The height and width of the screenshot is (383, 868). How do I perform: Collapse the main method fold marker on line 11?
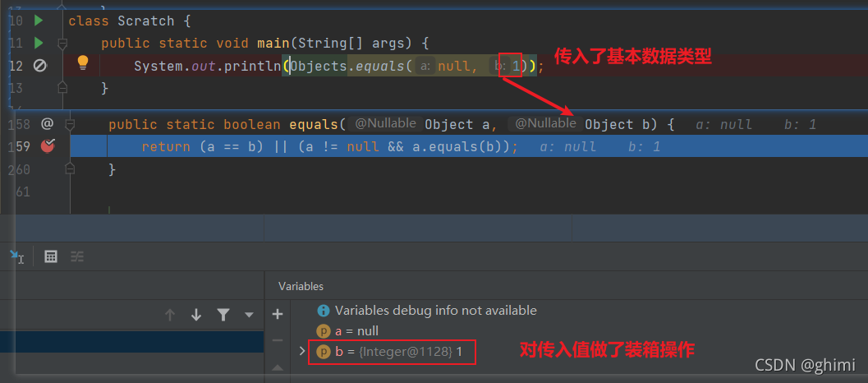point(62,44)
